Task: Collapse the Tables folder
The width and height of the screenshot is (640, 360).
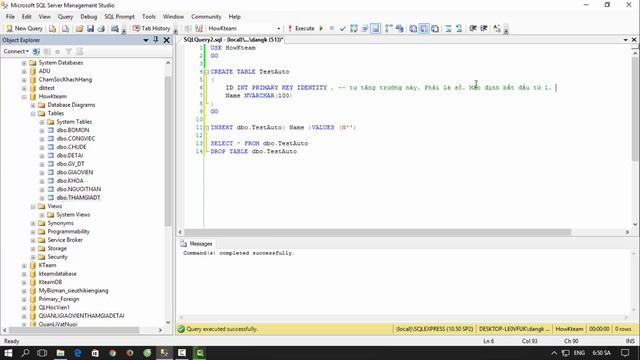Action: point(33,113)
